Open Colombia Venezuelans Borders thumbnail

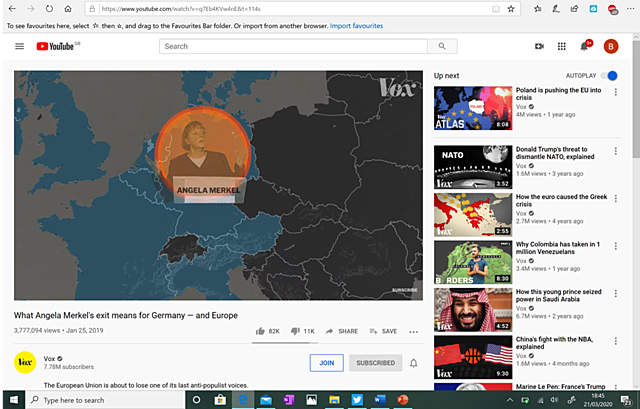(x=473, y=262)
